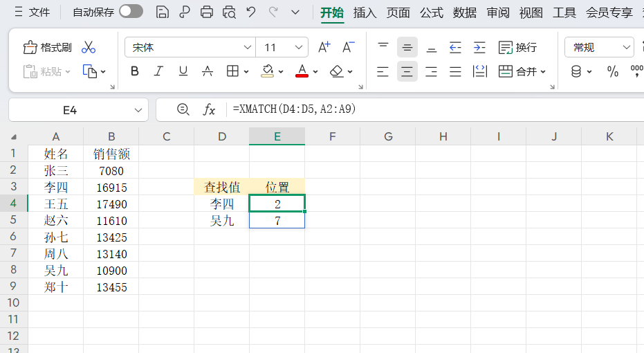644x353 pixels.
Task: Click the insert function fx icon
Action: (x=209, y=109)
